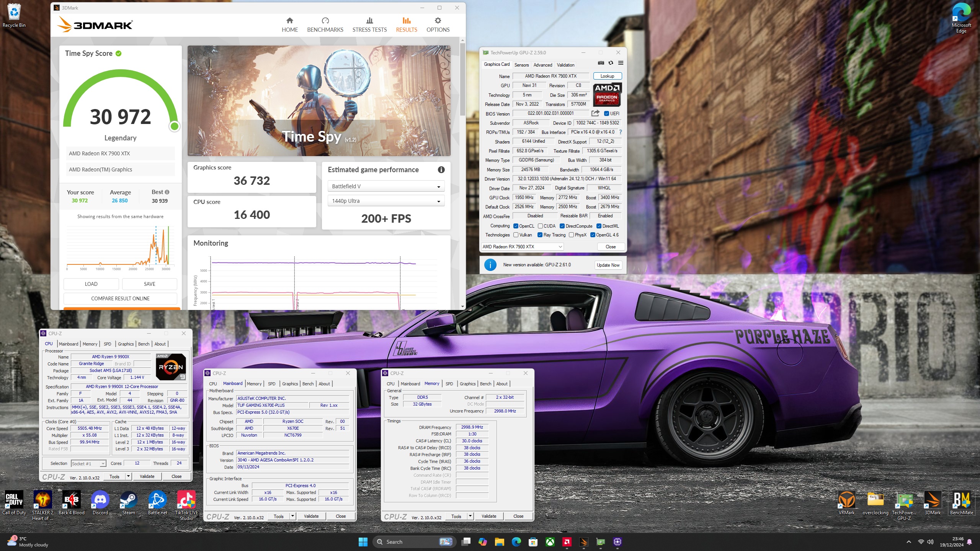Open TikTok LIVE Studio shortcut
This screenshot has width=980, height=551.
point(186,505)
